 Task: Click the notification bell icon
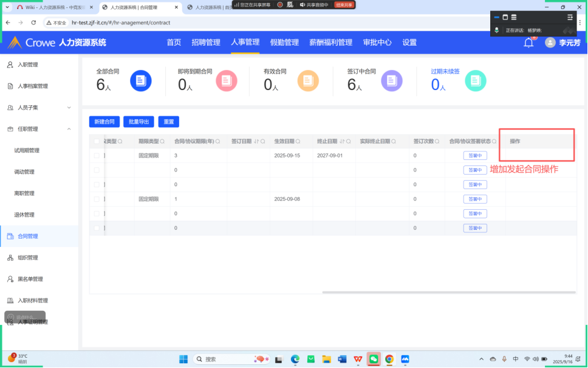[x=528, y=43]
